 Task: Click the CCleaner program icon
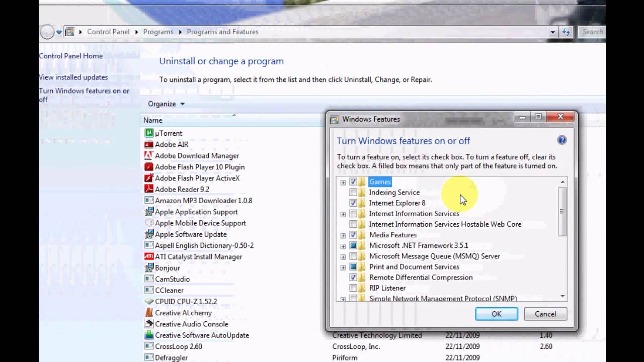[149, 290]
